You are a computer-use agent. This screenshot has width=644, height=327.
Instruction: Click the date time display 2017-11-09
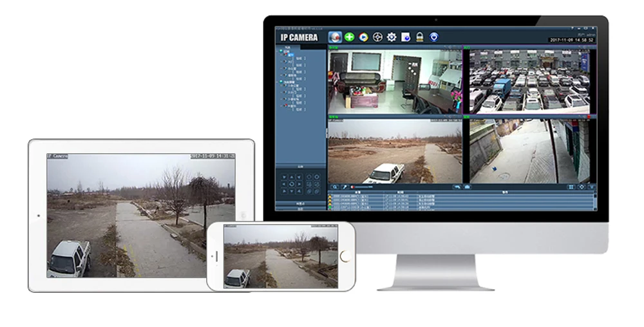(x=572, y=40)
